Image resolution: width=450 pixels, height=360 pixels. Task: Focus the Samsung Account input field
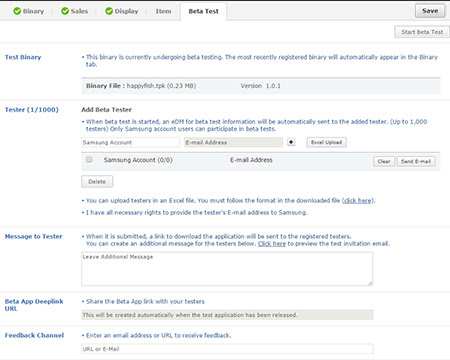[x=130, y=142]
